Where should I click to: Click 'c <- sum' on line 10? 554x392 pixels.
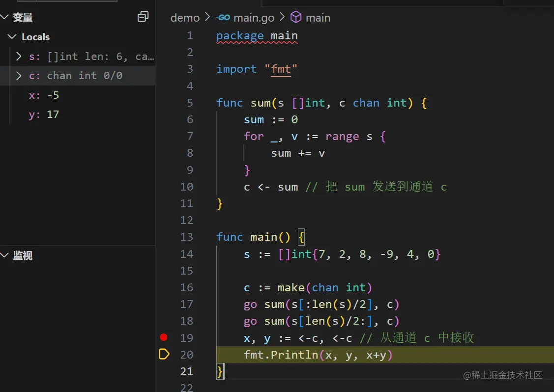pyautogui.click(x=271, y=187)
